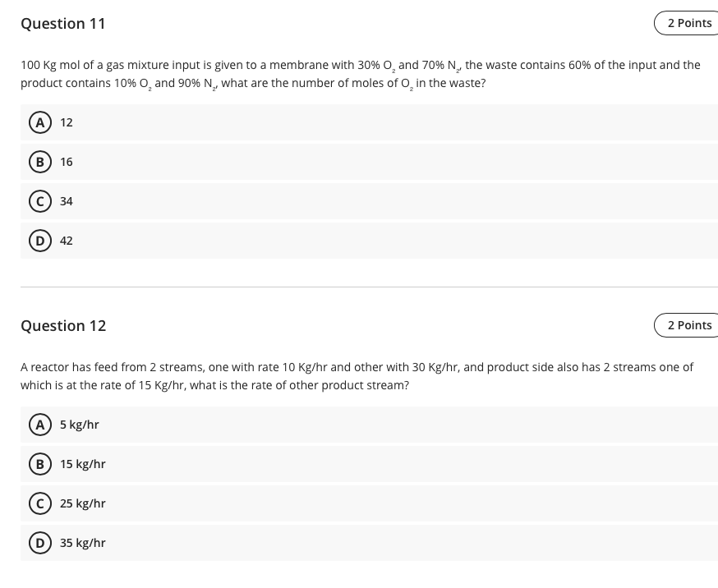Choose 15 kg/hr for Question 12

tap(82, 463)
